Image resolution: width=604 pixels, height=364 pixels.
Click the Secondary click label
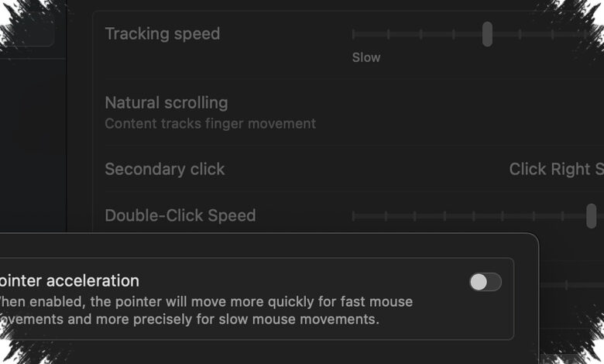click(165, 169)
